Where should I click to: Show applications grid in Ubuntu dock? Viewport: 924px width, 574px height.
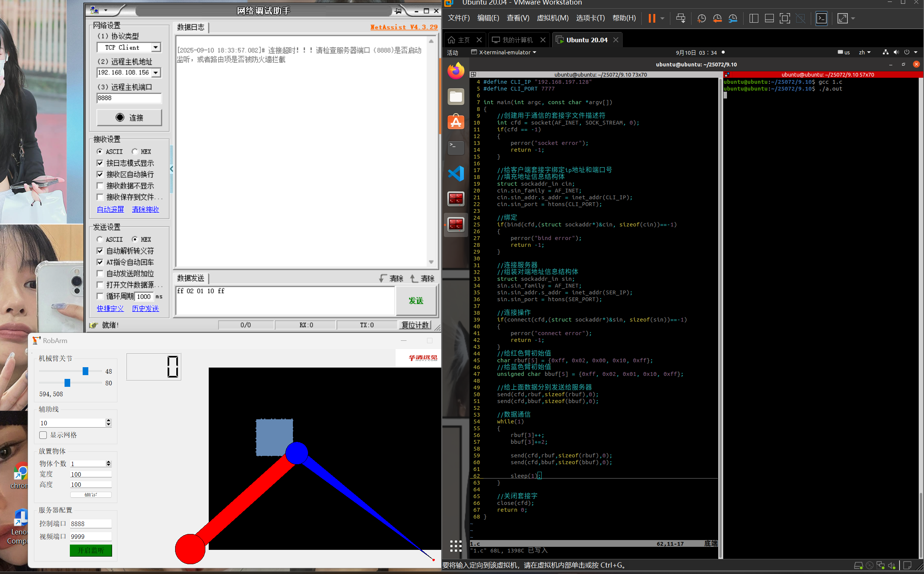[456, 546]
